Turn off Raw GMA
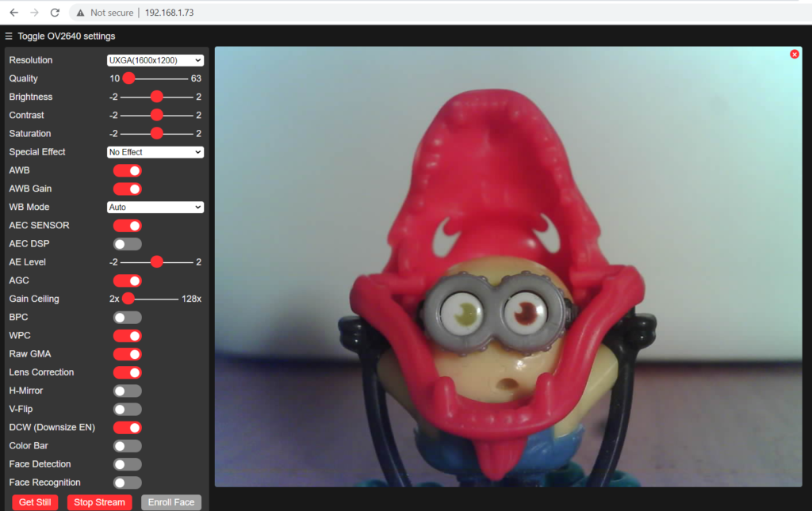Screen dimensions: 812x511 point(128,354)
